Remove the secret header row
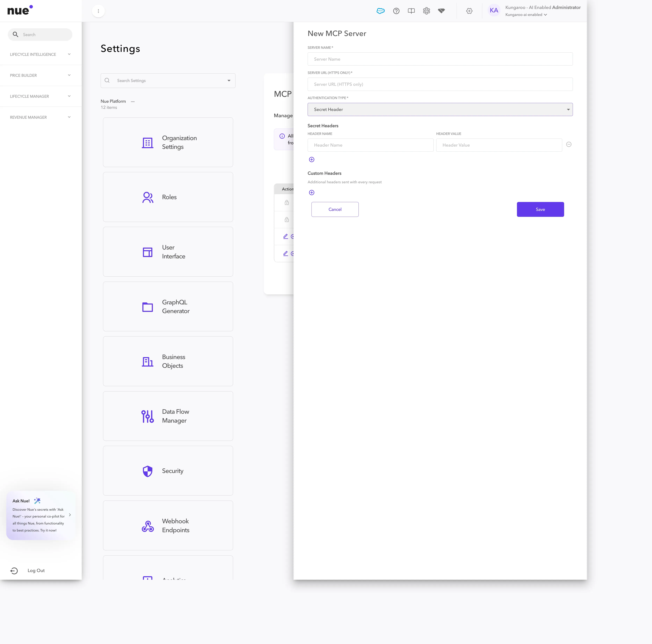Viewport: 652px width, 644px height. click(569, 144)
